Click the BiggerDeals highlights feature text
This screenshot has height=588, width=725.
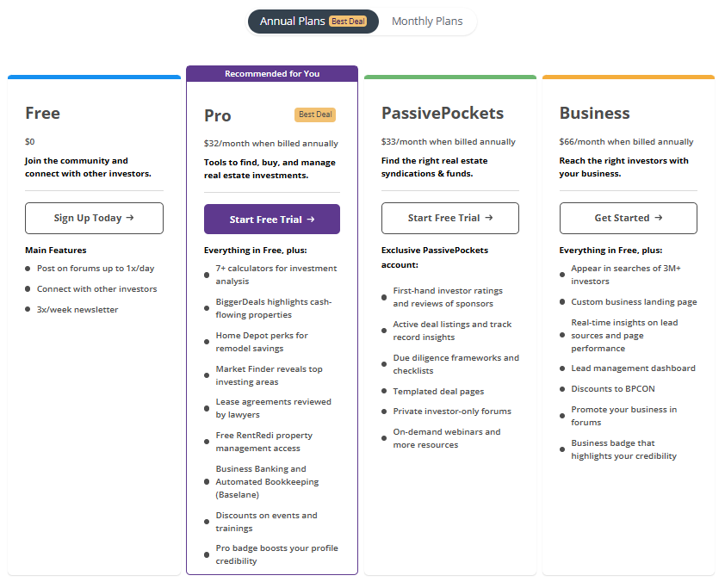point(273,308)
